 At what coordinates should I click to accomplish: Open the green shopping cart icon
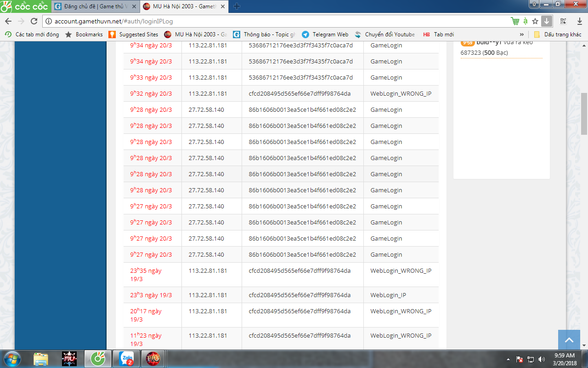[x=515, y=21]
